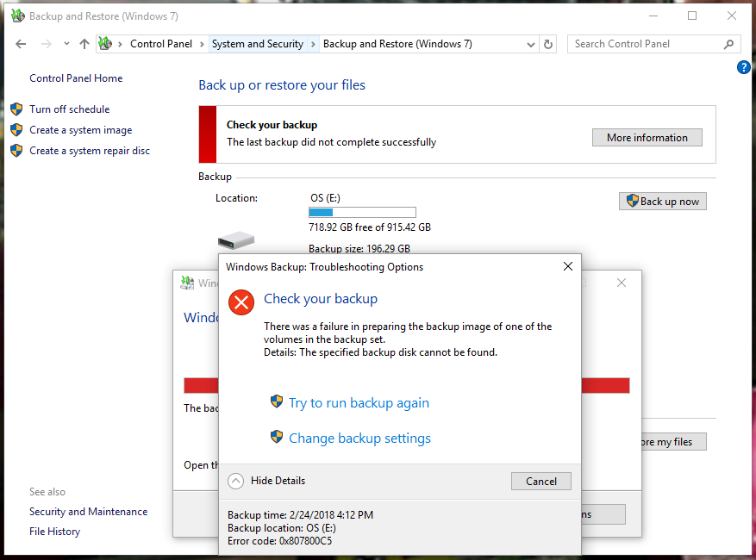This screenshot has width=756, height=560.
Task: Click the shield beside Create a system image
Action: [16, 129]
